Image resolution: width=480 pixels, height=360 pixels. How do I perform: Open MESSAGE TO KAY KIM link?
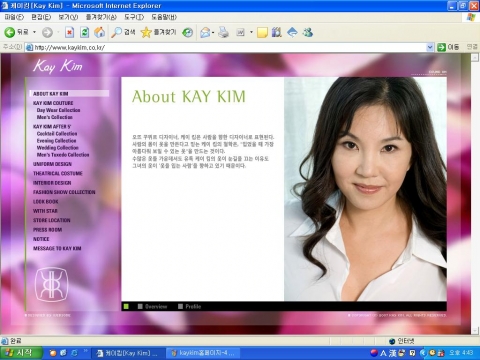coord(57,248)
